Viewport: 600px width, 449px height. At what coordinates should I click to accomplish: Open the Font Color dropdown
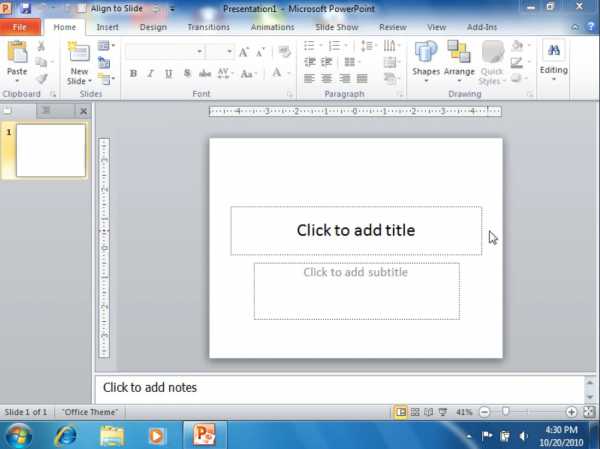coord(289,73)
